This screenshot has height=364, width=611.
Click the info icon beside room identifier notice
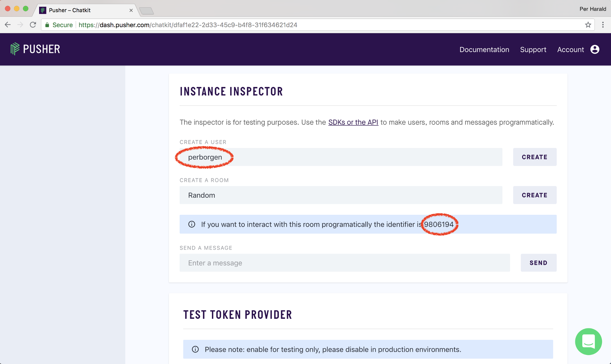[192, 224]
